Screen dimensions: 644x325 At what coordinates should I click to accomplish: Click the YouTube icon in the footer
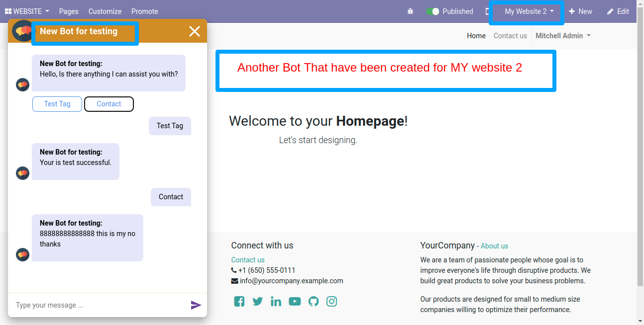tap(295, 301)
